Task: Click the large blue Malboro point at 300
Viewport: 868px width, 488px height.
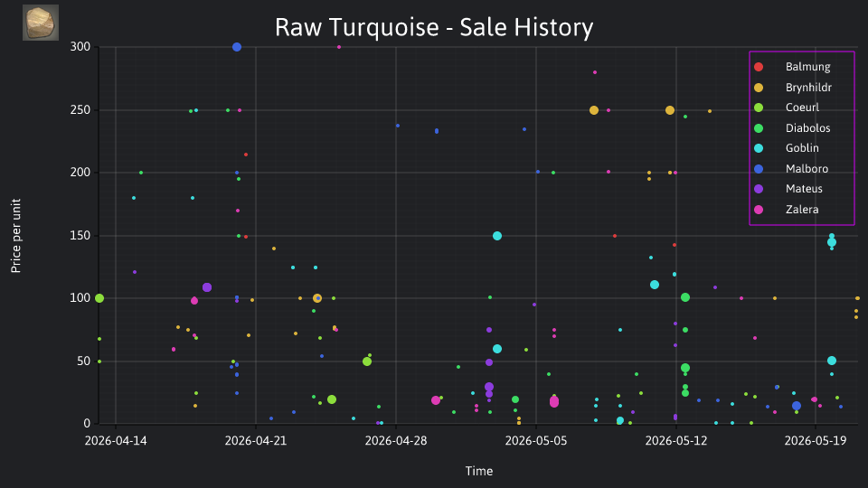Action: tap(237, 47)
